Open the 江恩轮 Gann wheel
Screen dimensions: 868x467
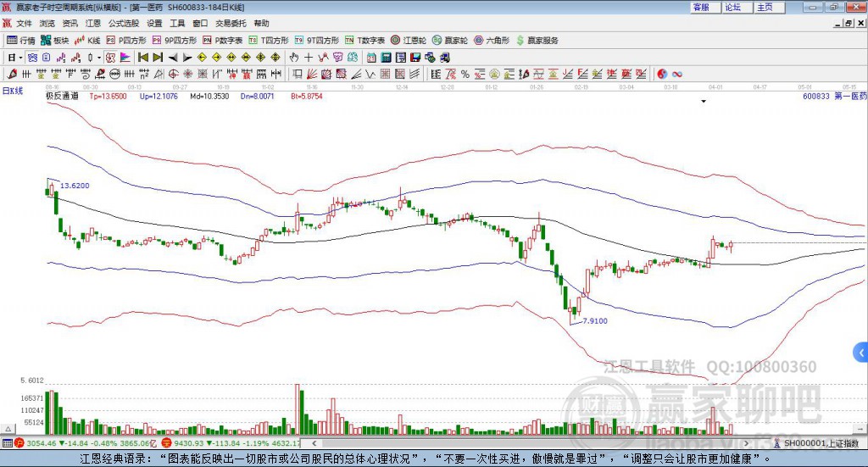[x=409, y=41]
